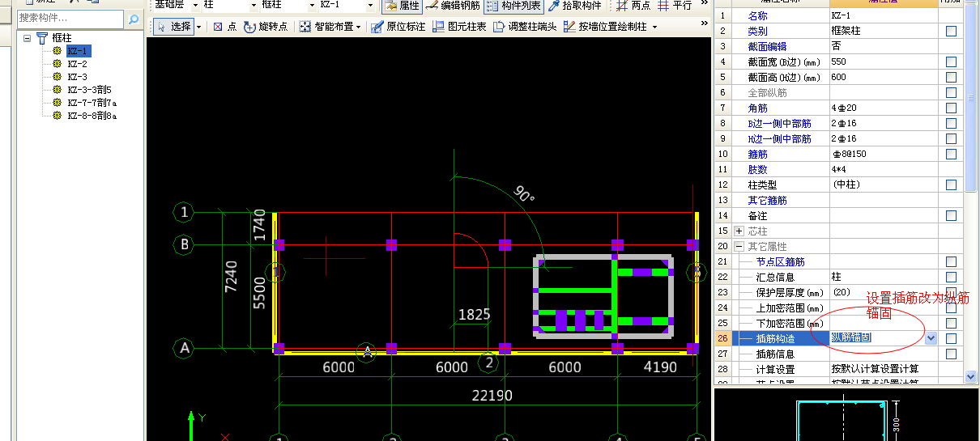Click axis bubble B in drawing
Viewport: 980px width, 441px height.
tap(185, 244)
